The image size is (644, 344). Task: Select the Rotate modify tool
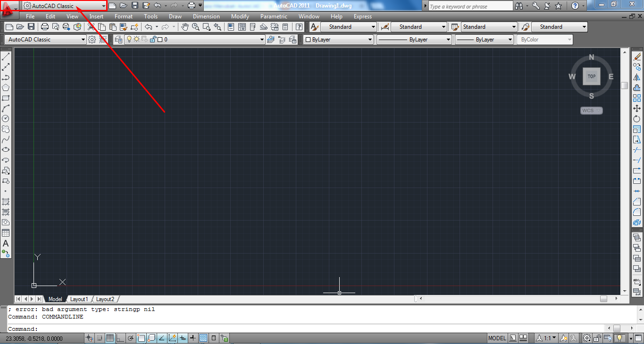coord(637,119)
